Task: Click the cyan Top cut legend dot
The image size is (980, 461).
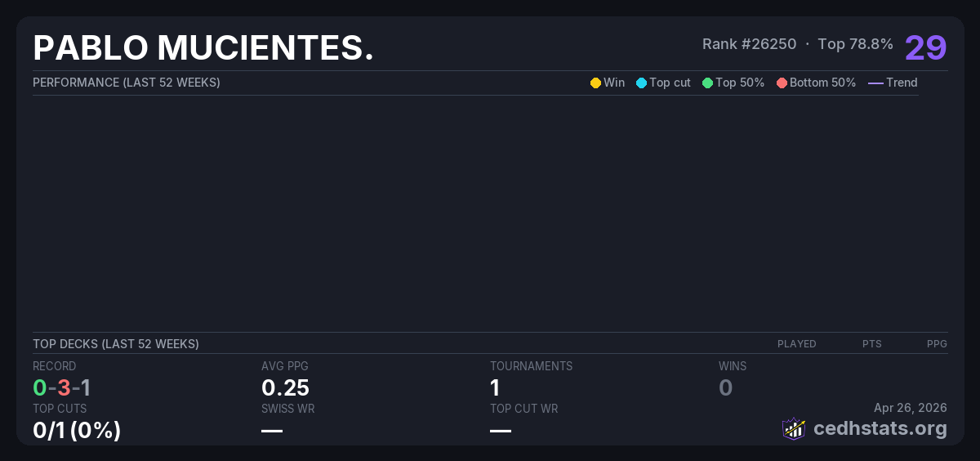Action: pos(641,83)
